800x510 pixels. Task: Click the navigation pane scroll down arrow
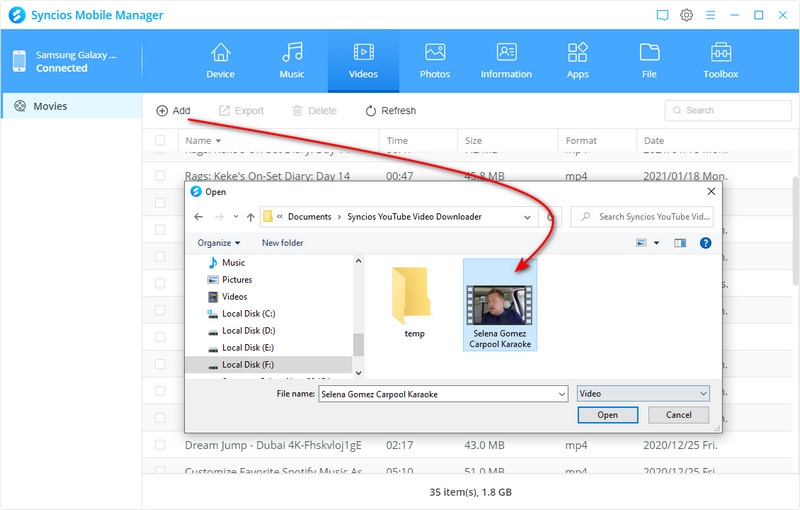358,373
